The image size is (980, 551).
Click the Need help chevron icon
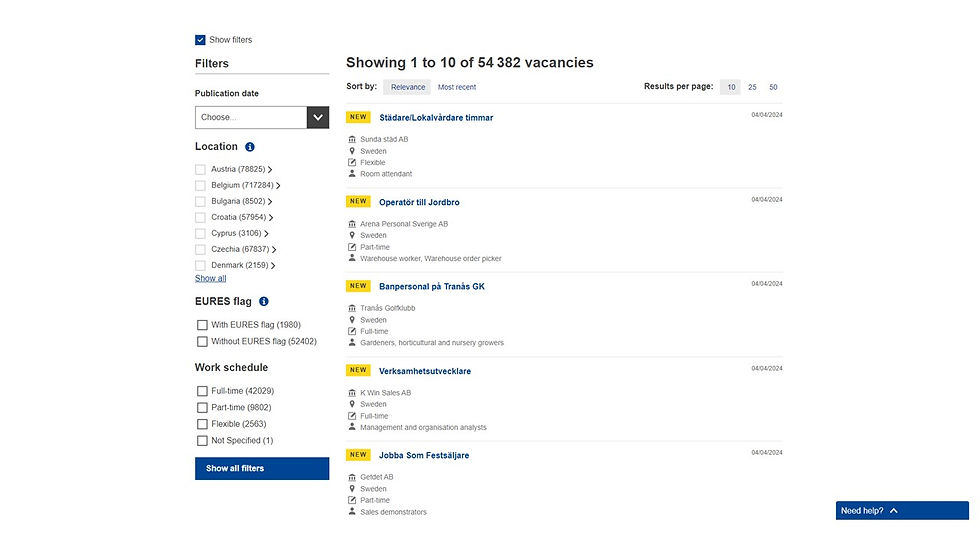[894, 511]
